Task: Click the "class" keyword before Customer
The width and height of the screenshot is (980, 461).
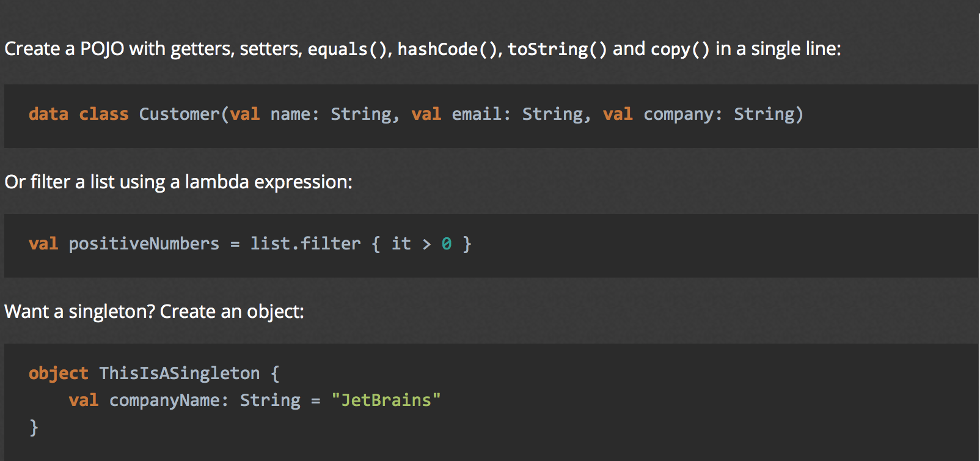Action: (104, 114)
